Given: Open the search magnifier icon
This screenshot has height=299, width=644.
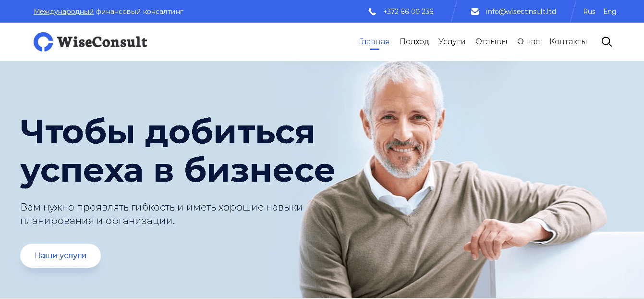Looking at the screenshot, I should (x=607, y=42).
